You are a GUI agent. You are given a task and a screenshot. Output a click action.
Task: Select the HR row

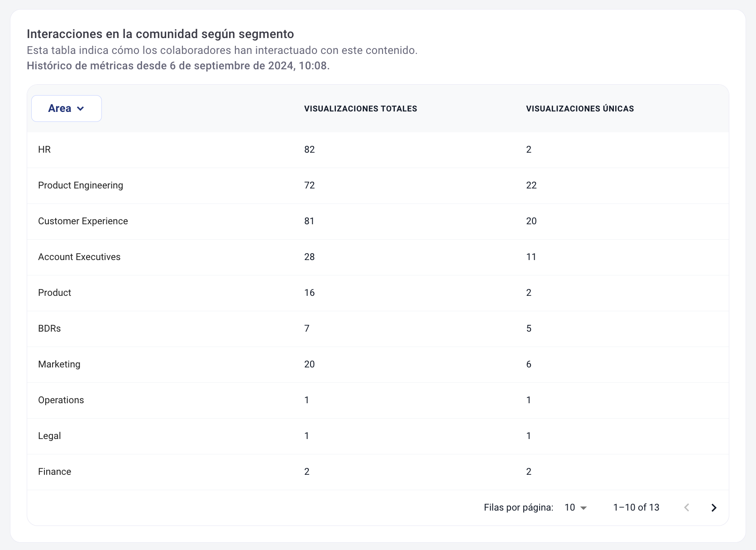pyautogui.click(x=44, y=150)
